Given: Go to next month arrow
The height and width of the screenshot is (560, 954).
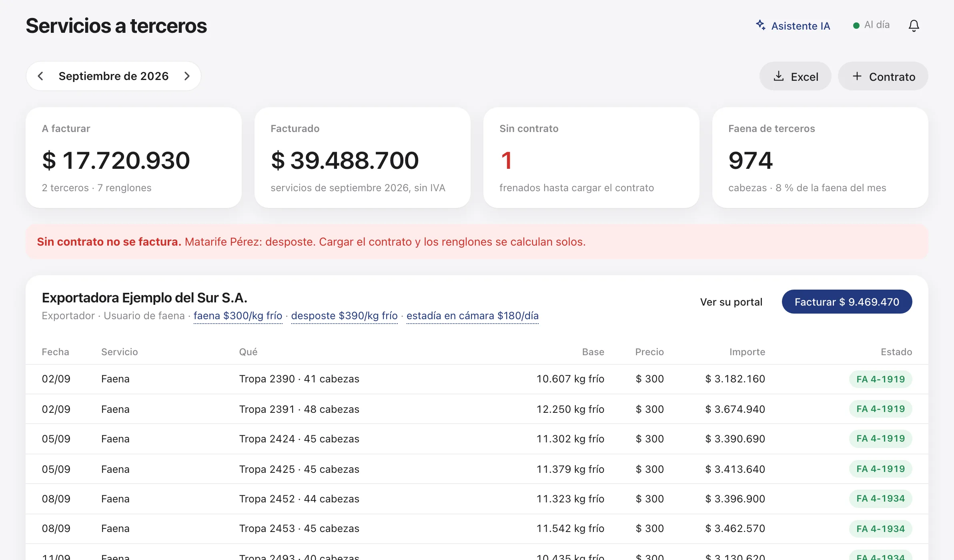Looking at the screenshot, I should tap(187, 76).
